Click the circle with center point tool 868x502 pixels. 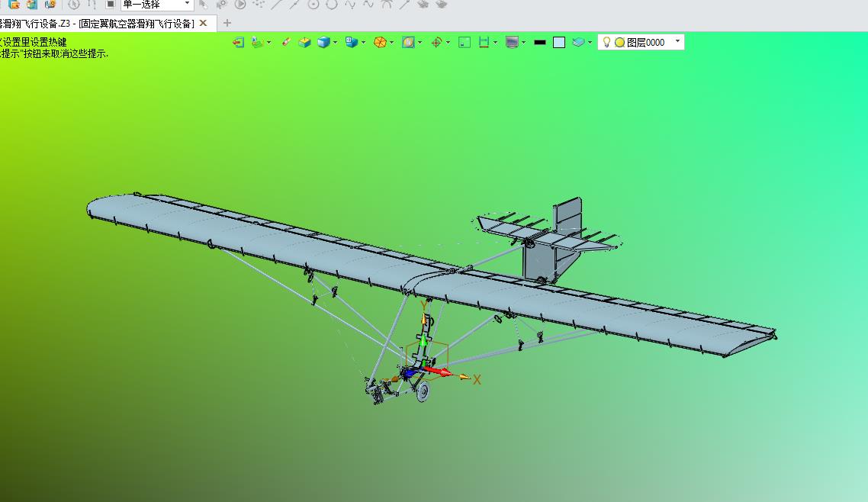point(313,5)
